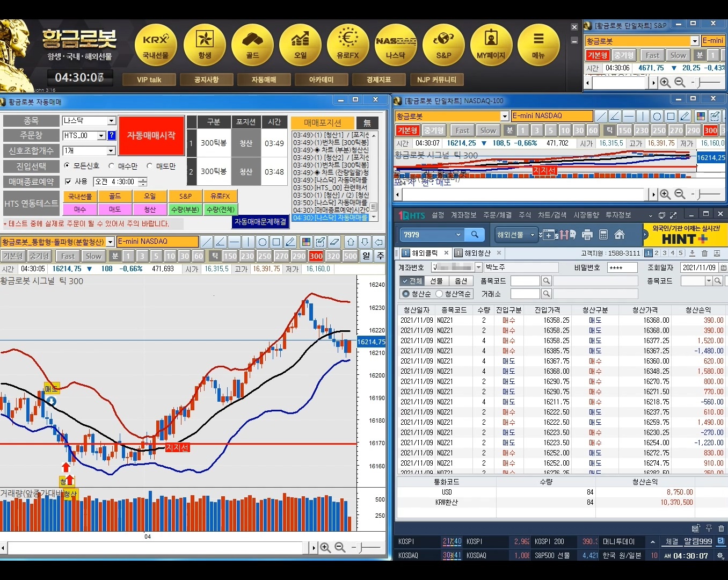Open the 계좌정보 menu
The height and width of the screenshot is (580, 728).
click(x=463, y=215)
